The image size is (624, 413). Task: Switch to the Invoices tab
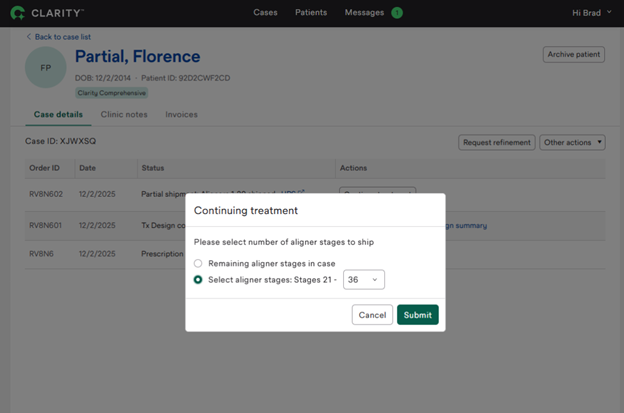coord(181,115)
